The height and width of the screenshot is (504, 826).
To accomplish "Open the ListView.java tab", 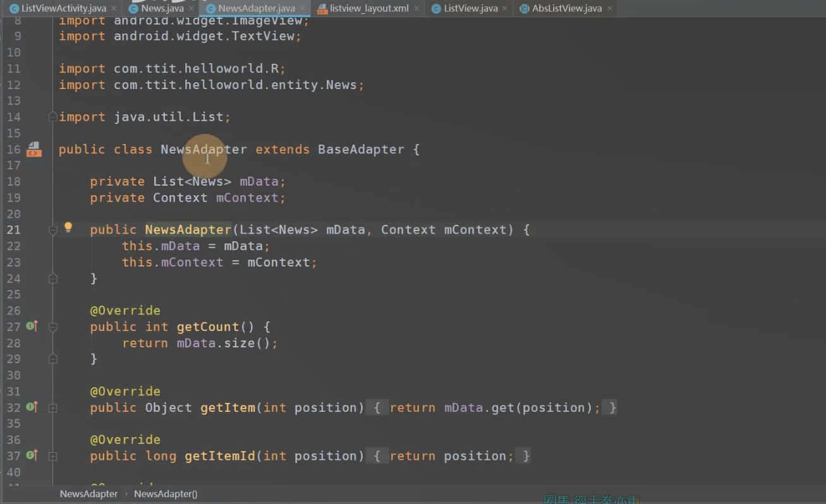I will 470,8.
